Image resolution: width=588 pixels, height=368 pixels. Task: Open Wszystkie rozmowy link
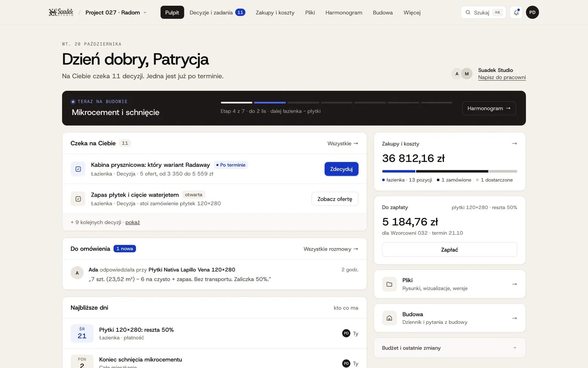331,249
